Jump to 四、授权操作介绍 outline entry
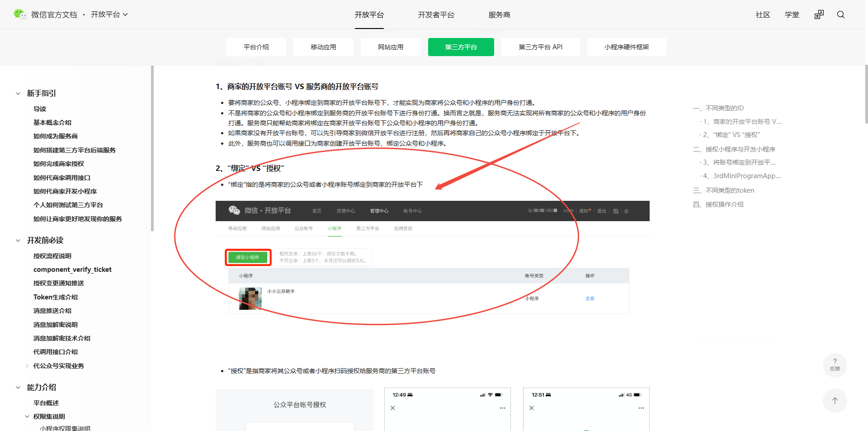This screenshot has height=431, width=868. click(718, 204)
